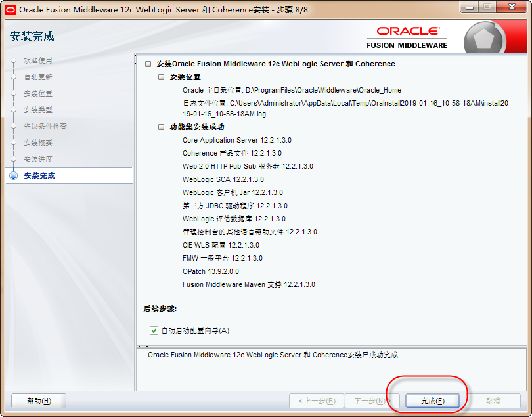
Task: Select Fusion Middleware Maven 支持 row
Action: pyautogui.click(x=249, y=284)
